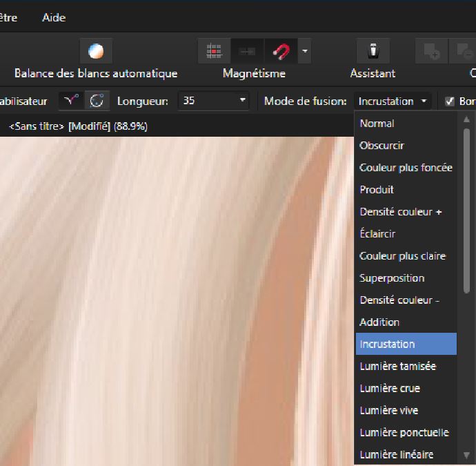This screenshot has height=466, width=476.
Task: Select the Sans titre document tab
Action: tap(79, 126)
